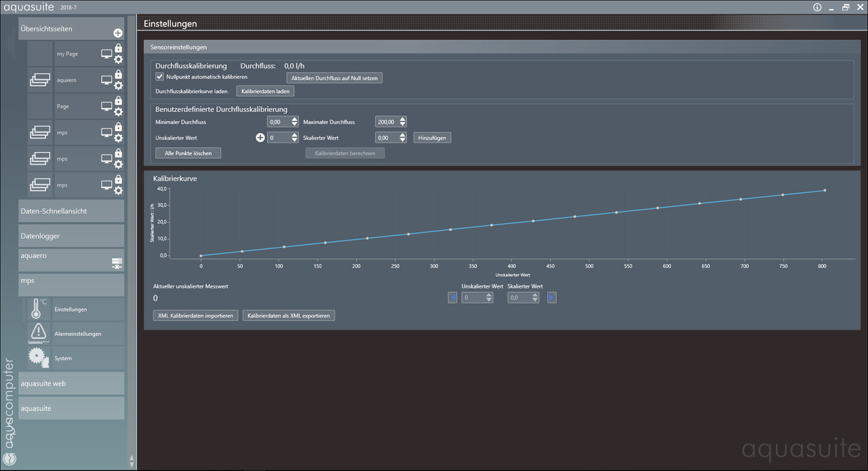Open desktop mode icon for my Page
This screenshot has width=868, height=471.
point(106,54)
